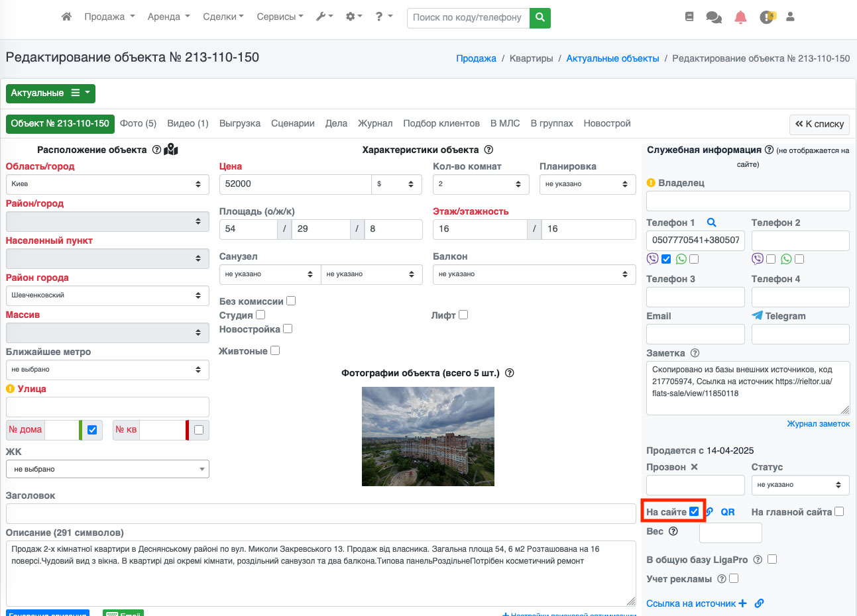Image resolution: width=857 pixels, height=616 pixels.
Task: Open the Журнал tab
Action: click(x=375, y=123)
